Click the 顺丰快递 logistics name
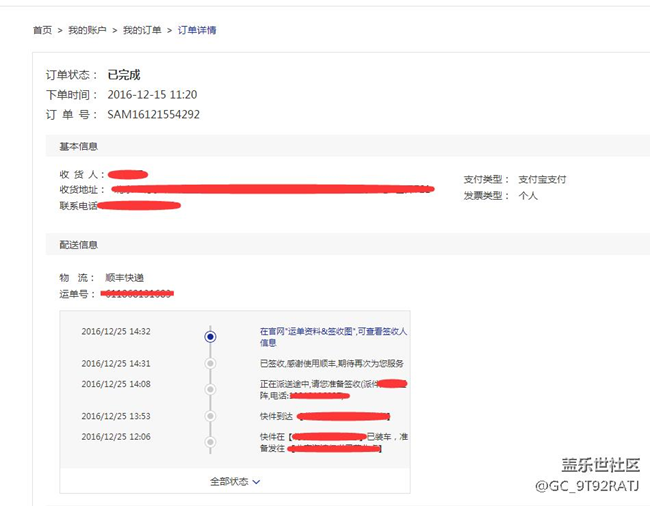 click(124, 278)
